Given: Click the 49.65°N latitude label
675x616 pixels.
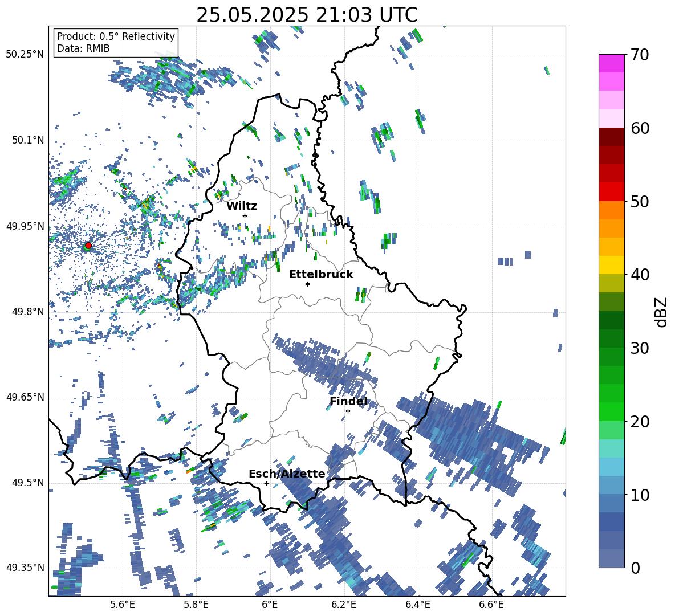Looking at the screenshot, I should point(25,397).
